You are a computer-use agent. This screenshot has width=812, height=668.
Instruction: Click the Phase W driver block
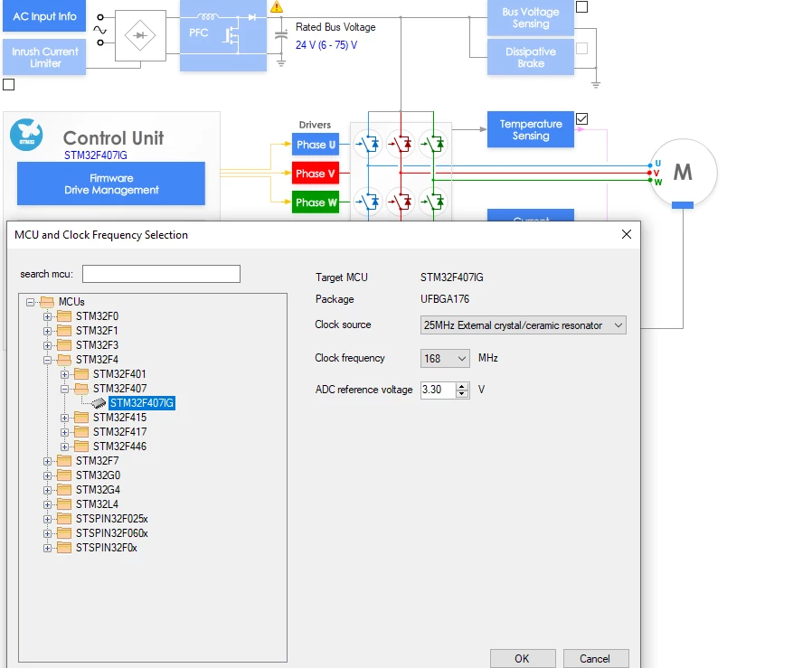point(316,202)
